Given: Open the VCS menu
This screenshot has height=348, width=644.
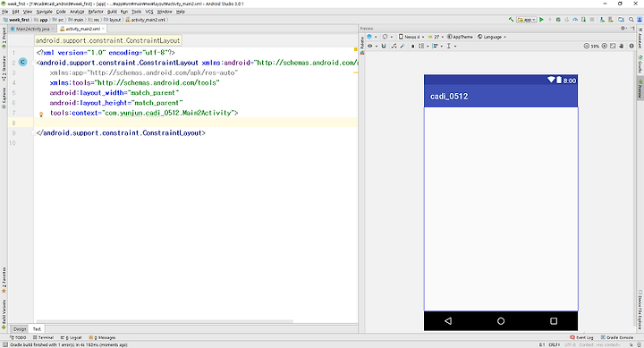Looking at the screenshot, I should [149, 12].
